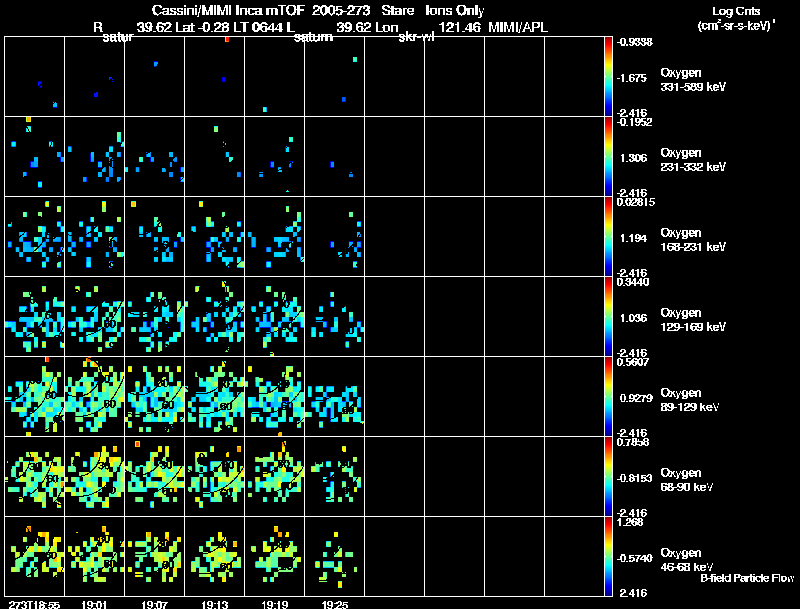Click the color bar beside Oxygen 89-129 keV

(609, 396)
